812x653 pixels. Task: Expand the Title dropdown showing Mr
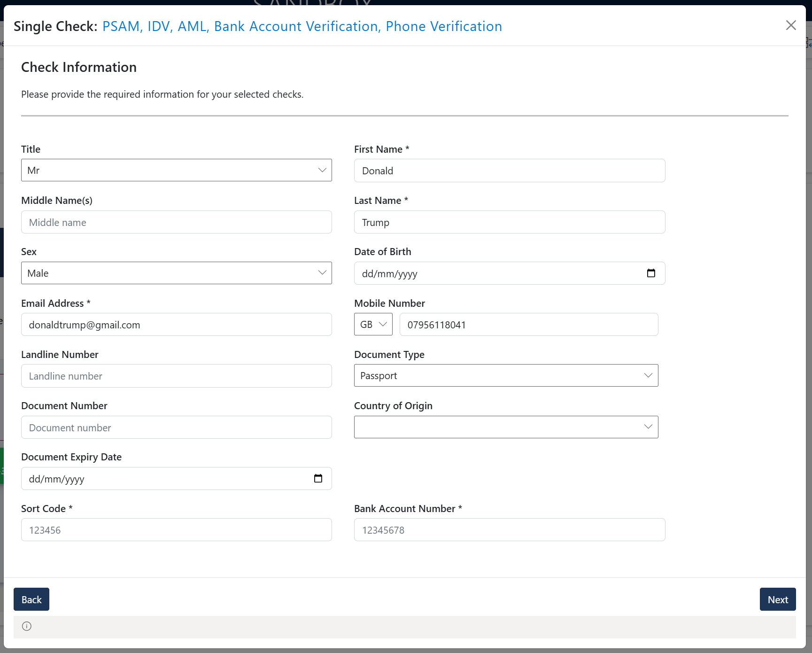pyautogui.click(x=177, y=170)
